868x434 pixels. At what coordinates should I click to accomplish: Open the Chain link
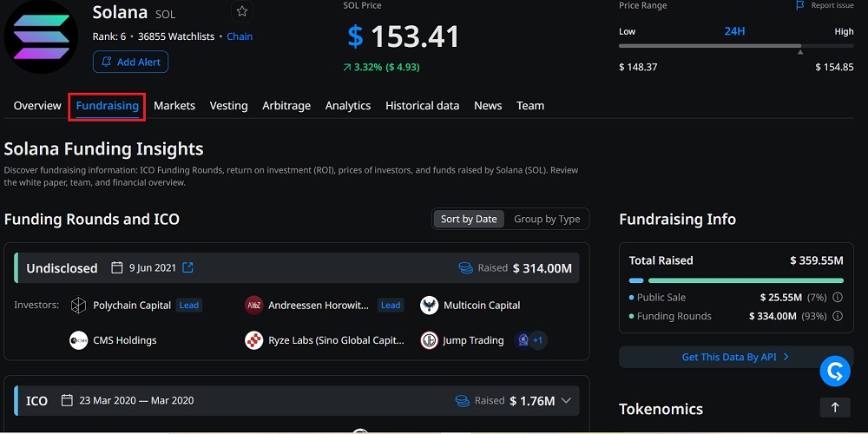[x=240, y=36]
